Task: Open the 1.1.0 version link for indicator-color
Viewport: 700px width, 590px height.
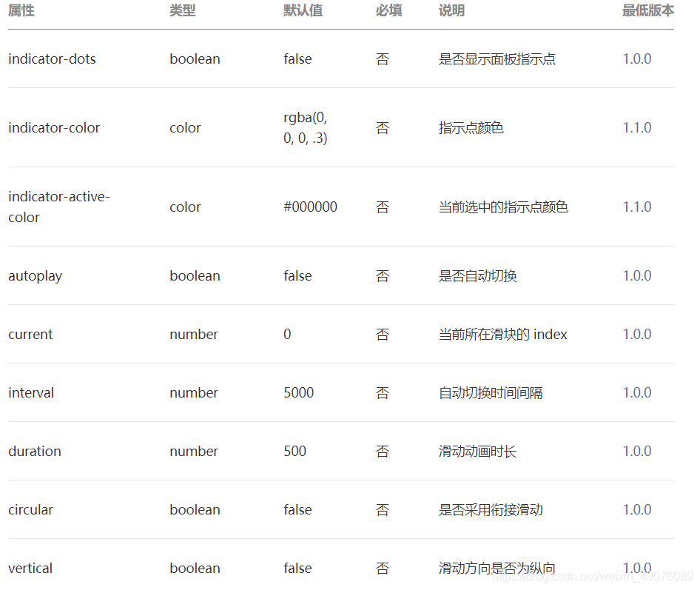Action: point(637,127)
